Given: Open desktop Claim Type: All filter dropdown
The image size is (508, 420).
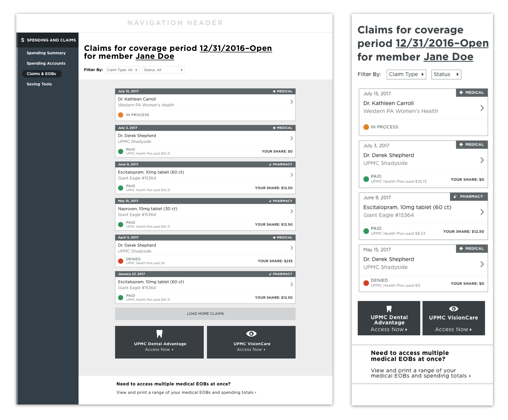Looking at the screenshot, I should click(122, 70).
